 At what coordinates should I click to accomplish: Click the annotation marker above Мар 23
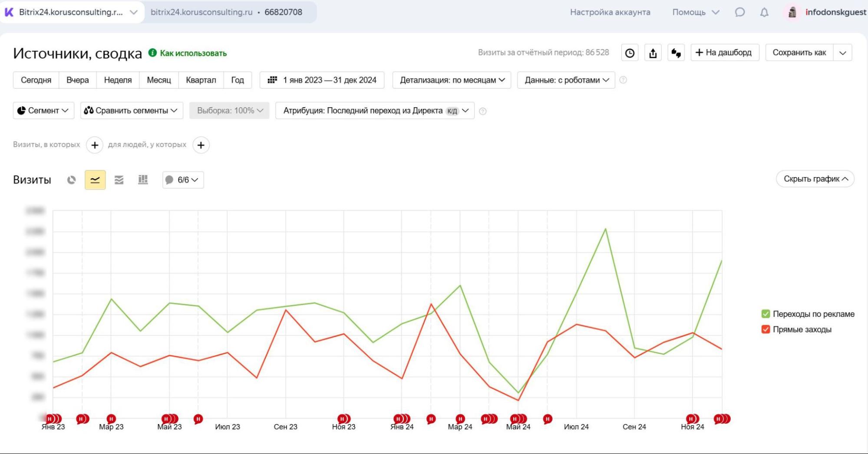click(111, 419)
